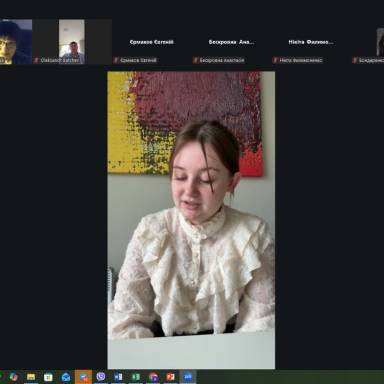Select the Єрмаков Євгеній participant tile
Image resolution: width=384 pixels, height=384 pixels.
[152, 42]
